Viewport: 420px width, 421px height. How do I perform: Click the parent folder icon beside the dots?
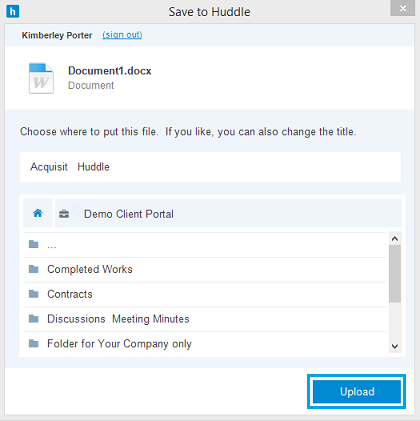pyautogui.click(x=34, y=244)
